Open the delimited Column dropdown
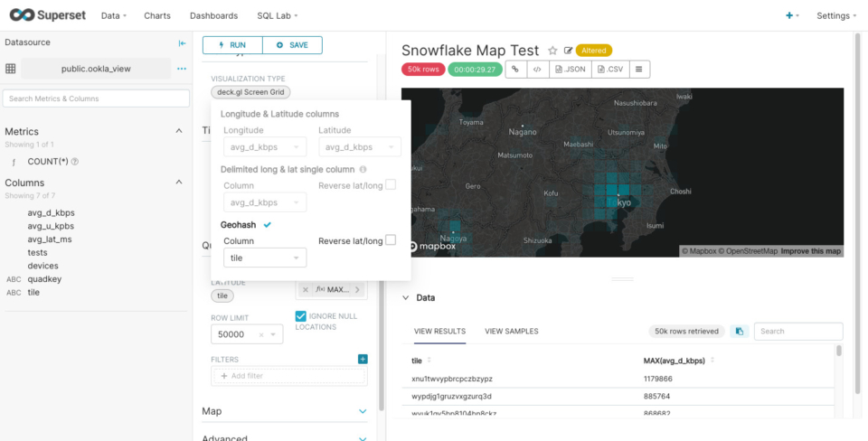This screenshot has width=868, height=441. point(265,202)
